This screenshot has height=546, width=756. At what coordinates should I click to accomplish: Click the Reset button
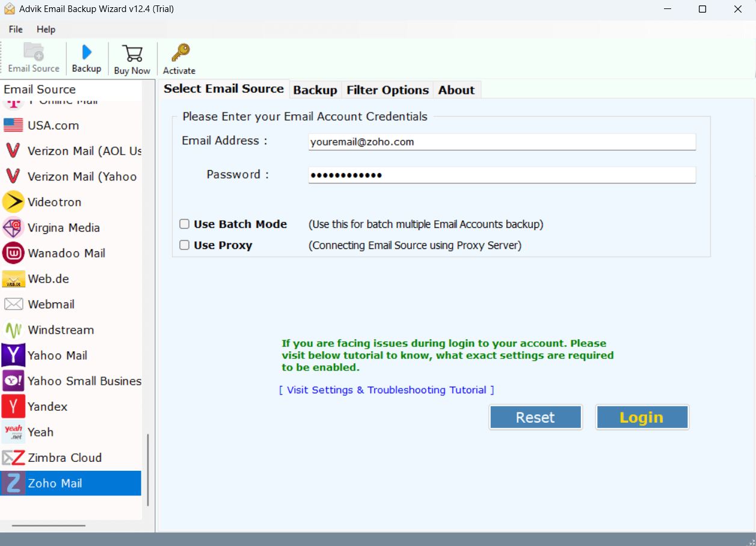535,417
